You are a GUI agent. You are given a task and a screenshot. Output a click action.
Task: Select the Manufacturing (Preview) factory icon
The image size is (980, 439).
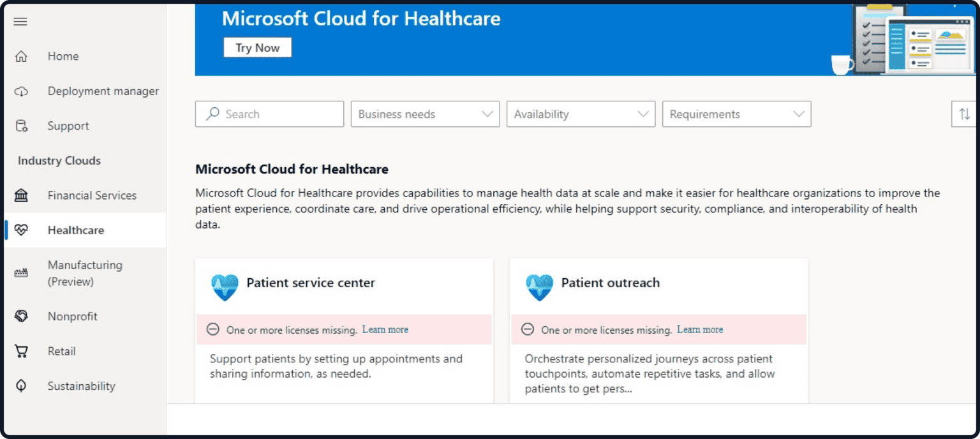(22, 272)
